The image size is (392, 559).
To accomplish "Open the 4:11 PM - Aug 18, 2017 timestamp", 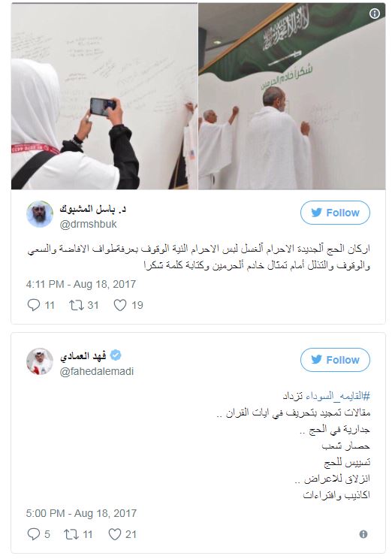I will coord(81,284).
